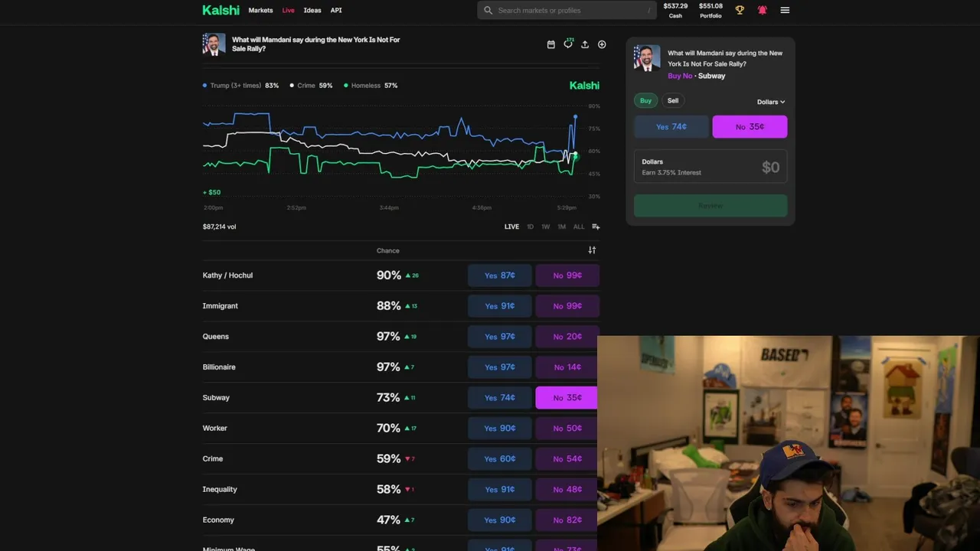
Task: Open the trophy leaderboard icon
Action: (740, 10)
